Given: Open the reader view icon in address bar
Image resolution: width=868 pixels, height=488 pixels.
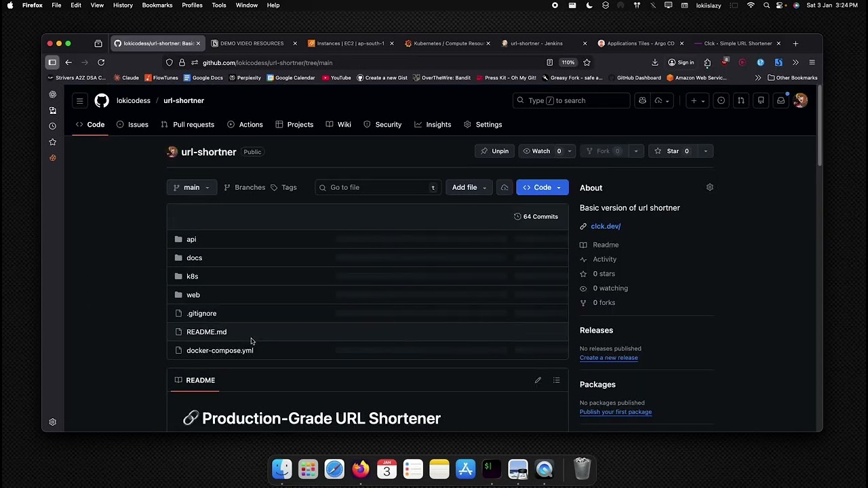Looking at the screenshot, I should point(549,62).
